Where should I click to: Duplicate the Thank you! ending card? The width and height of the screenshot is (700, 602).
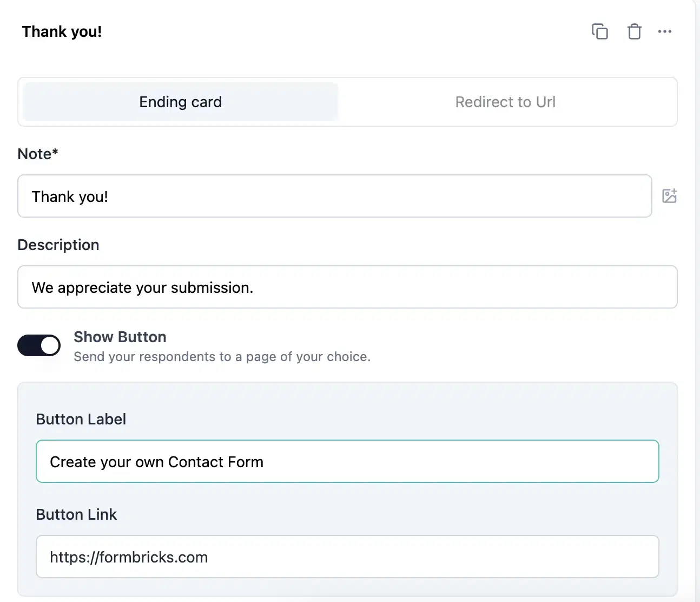click(599, 31)
